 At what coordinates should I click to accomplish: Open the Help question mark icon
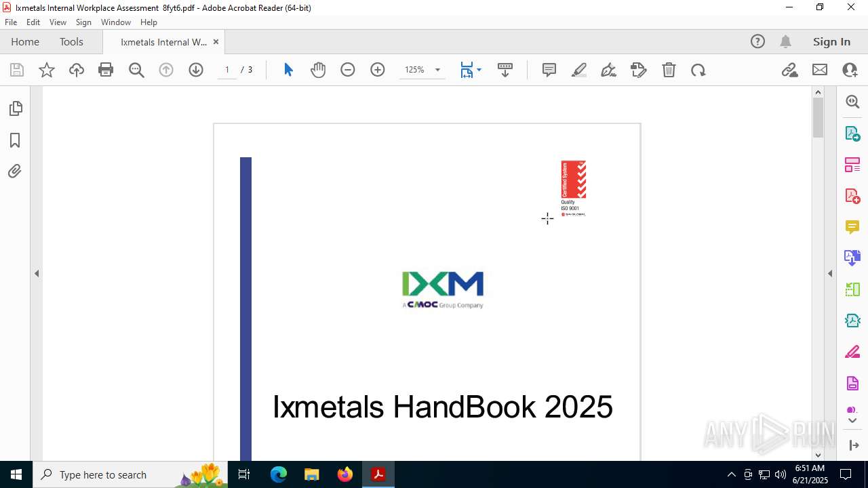[x=757, y=41]
